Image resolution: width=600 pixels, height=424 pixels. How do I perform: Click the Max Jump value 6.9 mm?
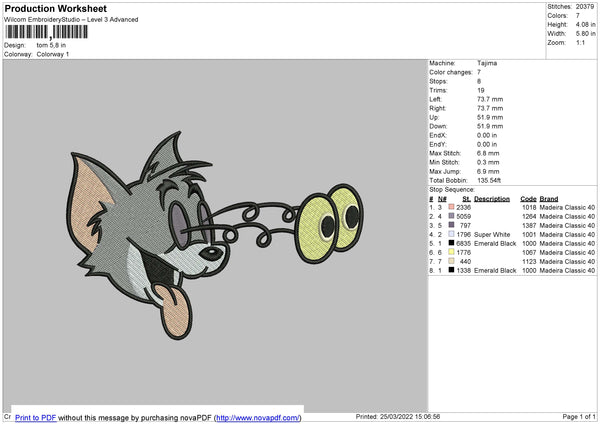tap(488, 171)
